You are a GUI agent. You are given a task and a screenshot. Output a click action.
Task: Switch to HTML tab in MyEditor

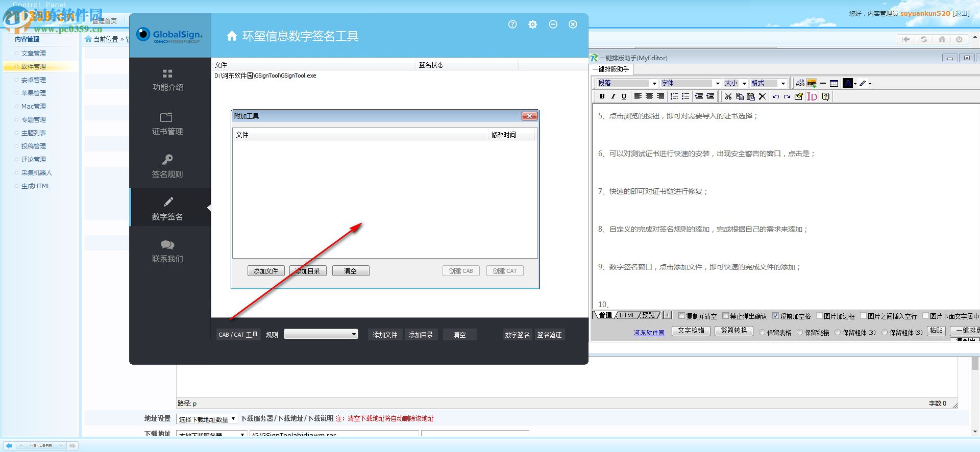point(627,315)
